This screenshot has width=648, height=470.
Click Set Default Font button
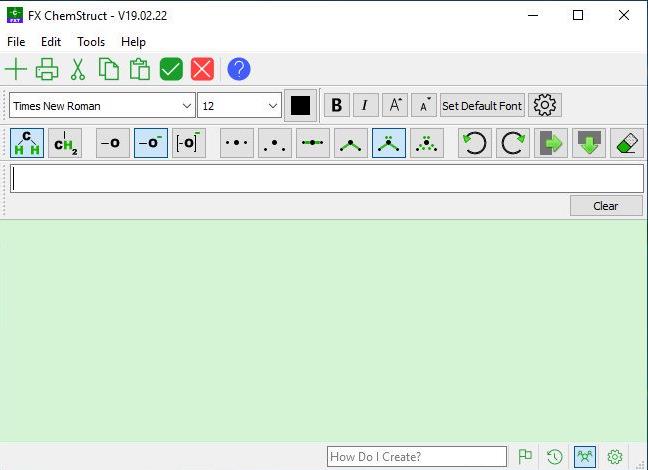point(482,105)
